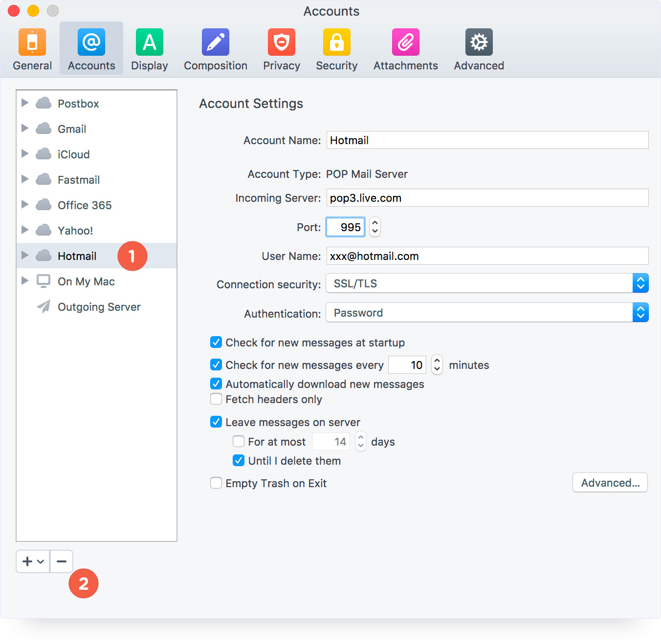Image resolution: width=661 pixels, height=644 pixels.
Task: Select the Office 365 account
Action: (85, 205)
